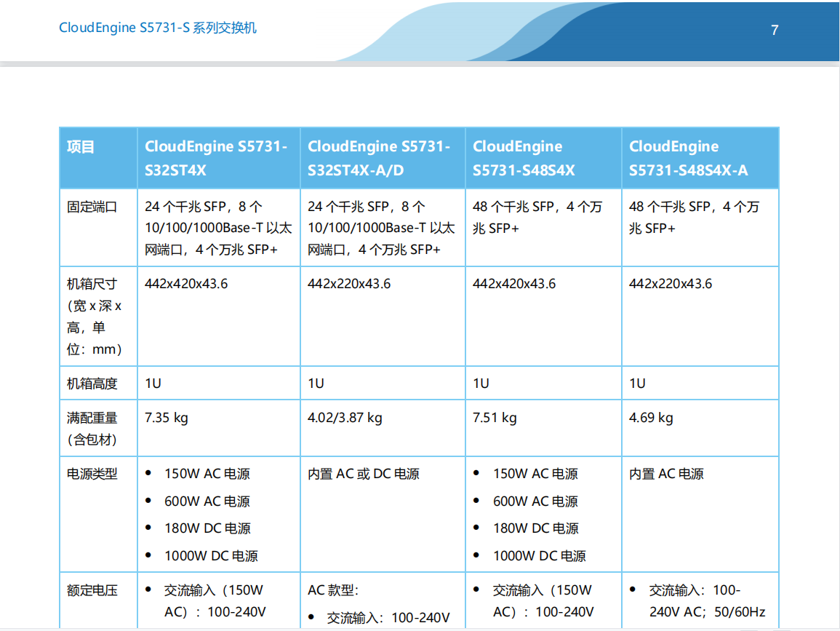Select the 额定电压 row label
Image resolution: width=840 pixels, height=631 pixels.
pyautogui.click(x=92, y=591)
